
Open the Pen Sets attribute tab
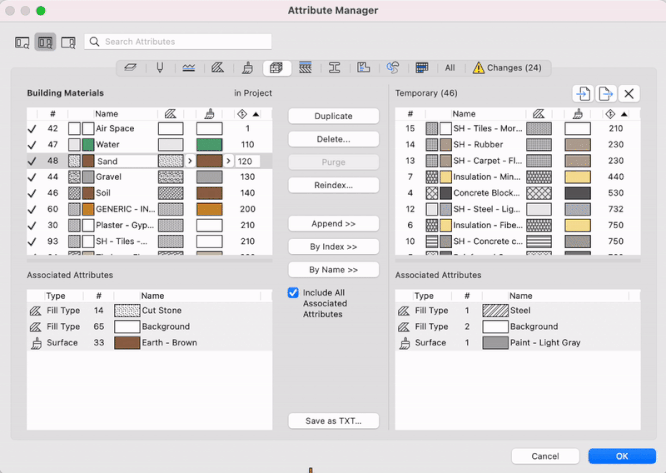pos(160,68)
